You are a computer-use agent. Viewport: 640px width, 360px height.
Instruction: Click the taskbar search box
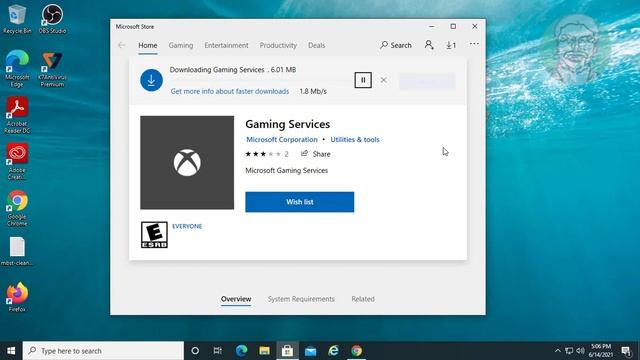point(103,351)
